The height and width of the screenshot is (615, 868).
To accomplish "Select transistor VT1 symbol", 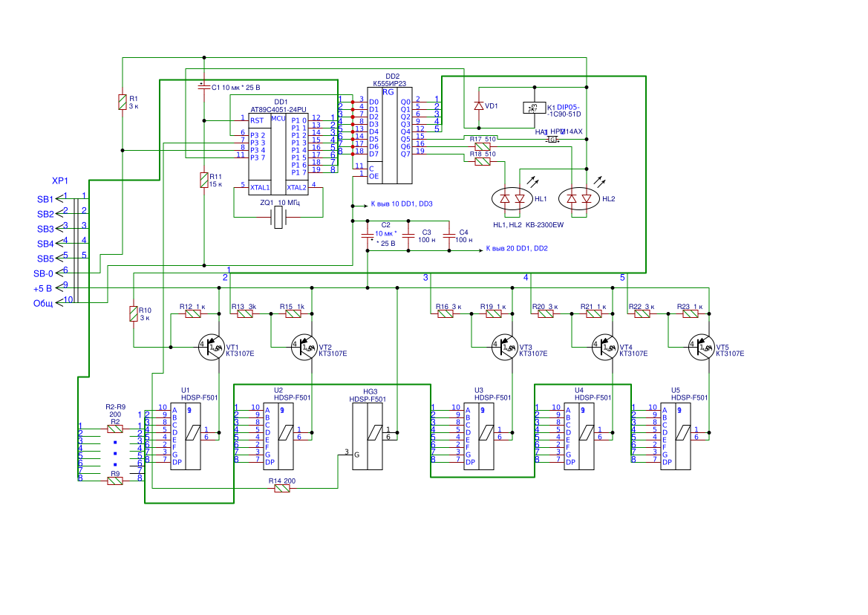I will click(x=212, y=348).
